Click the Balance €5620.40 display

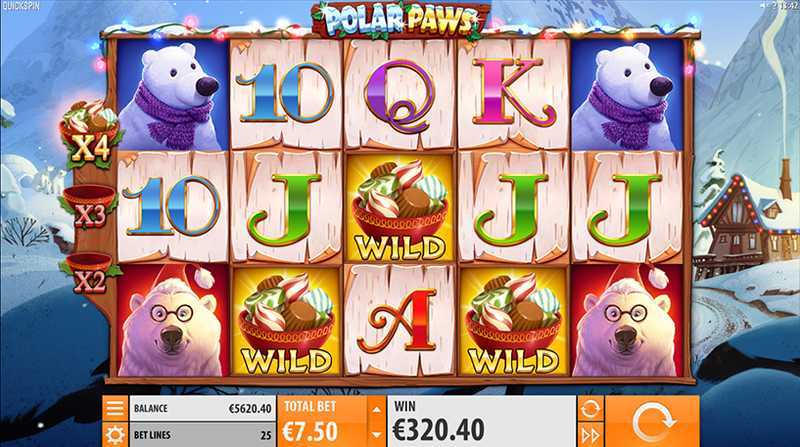(203, 409)
